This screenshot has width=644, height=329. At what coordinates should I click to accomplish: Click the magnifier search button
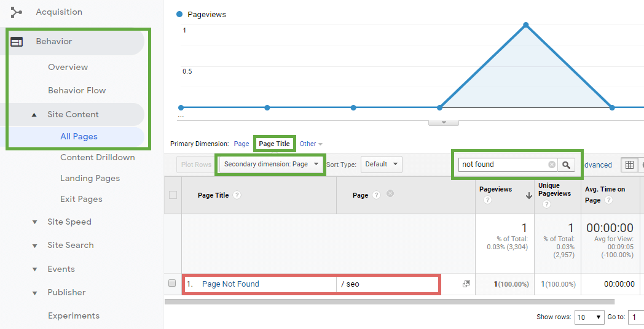point(567,164)
